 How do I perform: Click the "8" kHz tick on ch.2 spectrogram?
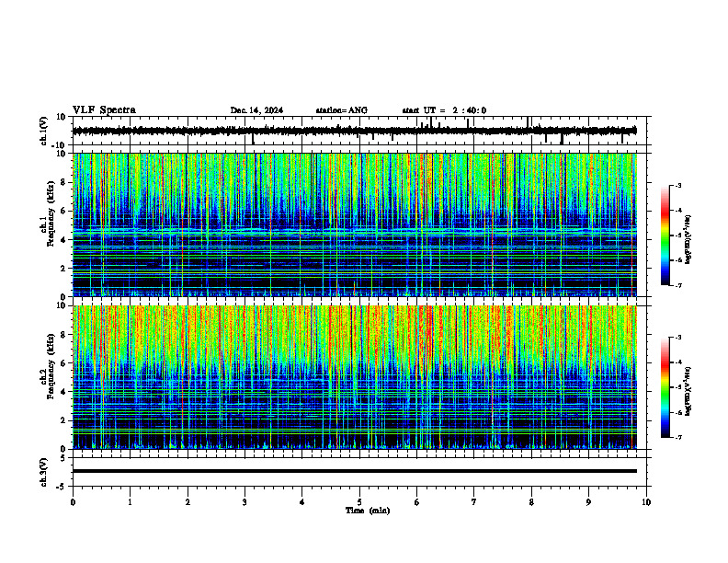point(64,335)
